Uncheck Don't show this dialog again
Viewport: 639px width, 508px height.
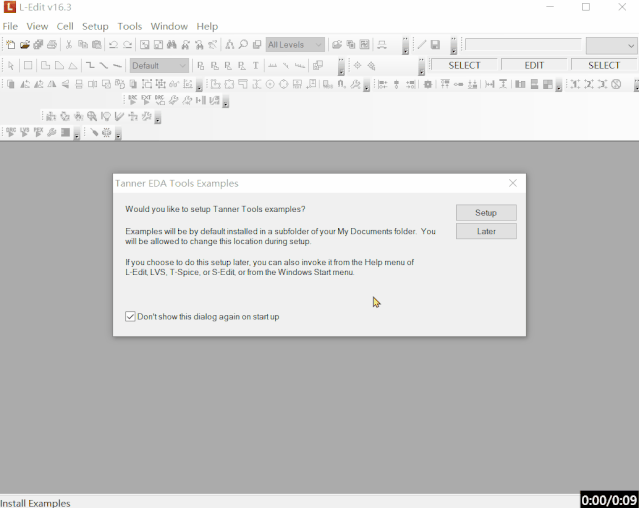130,317
